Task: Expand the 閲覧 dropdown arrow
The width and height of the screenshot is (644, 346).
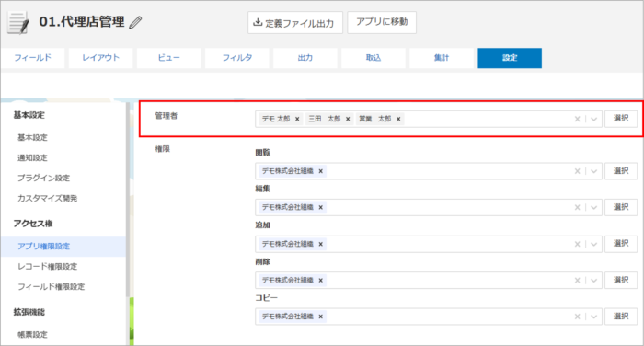Action: point(594,171)
